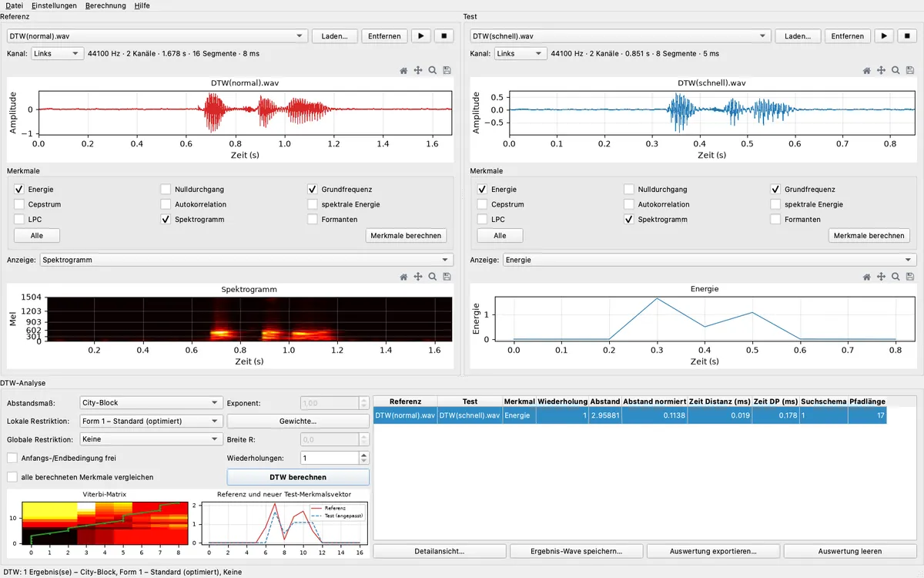Open the Hilfe menu
The width and height of the screenshot is (924, 578).
click(x=142, y=5)
